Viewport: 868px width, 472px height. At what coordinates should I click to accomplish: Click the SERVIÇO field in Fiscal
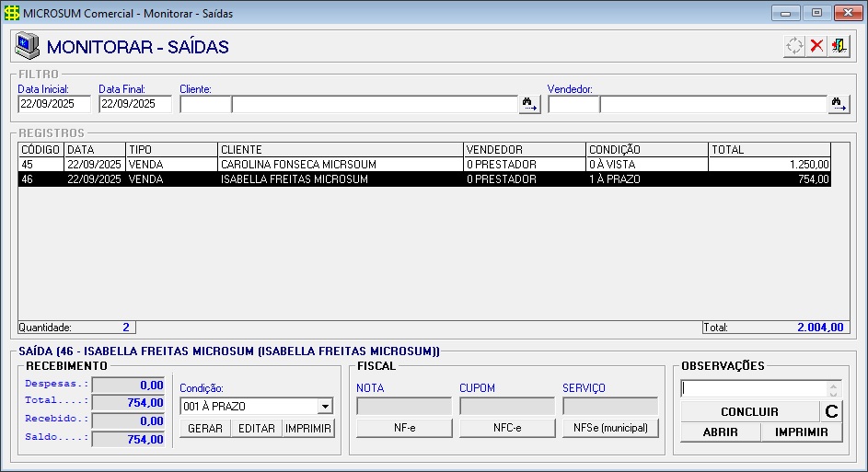pyautogui.click(x=610, y=406)
